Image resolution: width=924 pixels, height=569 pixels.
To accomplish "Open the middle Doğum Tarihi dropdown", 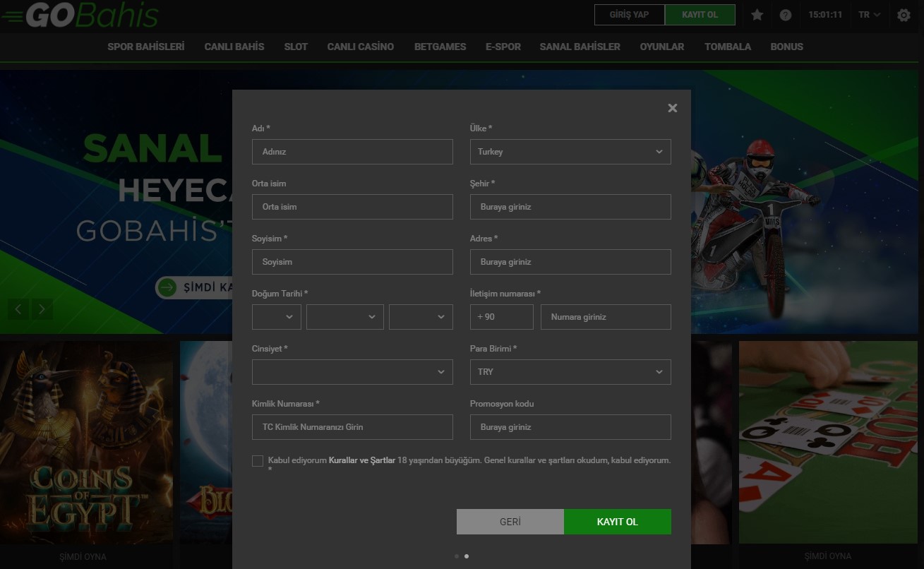I will 345,317.
